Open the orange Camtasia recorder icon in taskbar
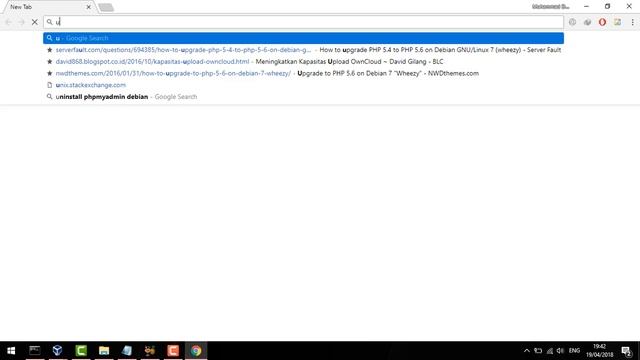 [173, 351]
